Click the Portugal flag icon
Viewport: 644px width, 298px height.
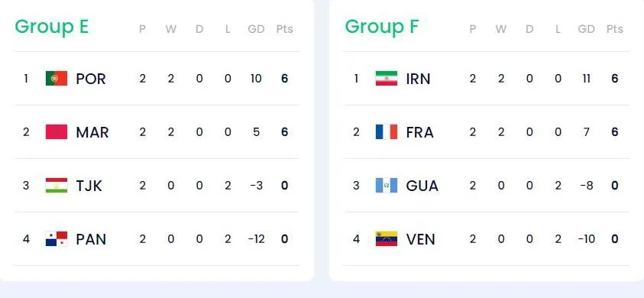(x=57, y=78)
